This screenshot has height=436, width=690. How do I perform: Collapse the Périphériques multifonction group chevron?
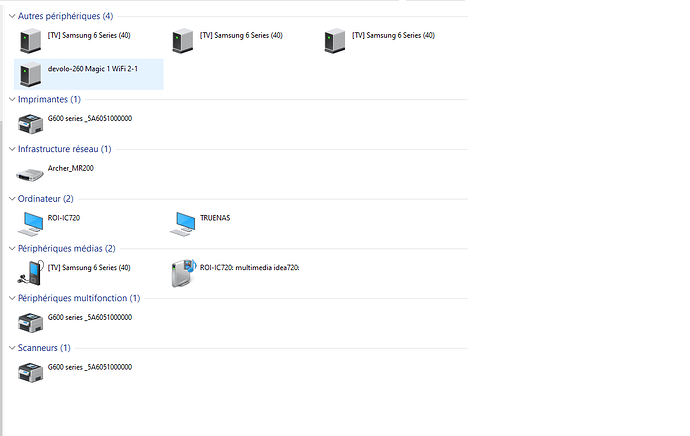click(x=12, y=298)
